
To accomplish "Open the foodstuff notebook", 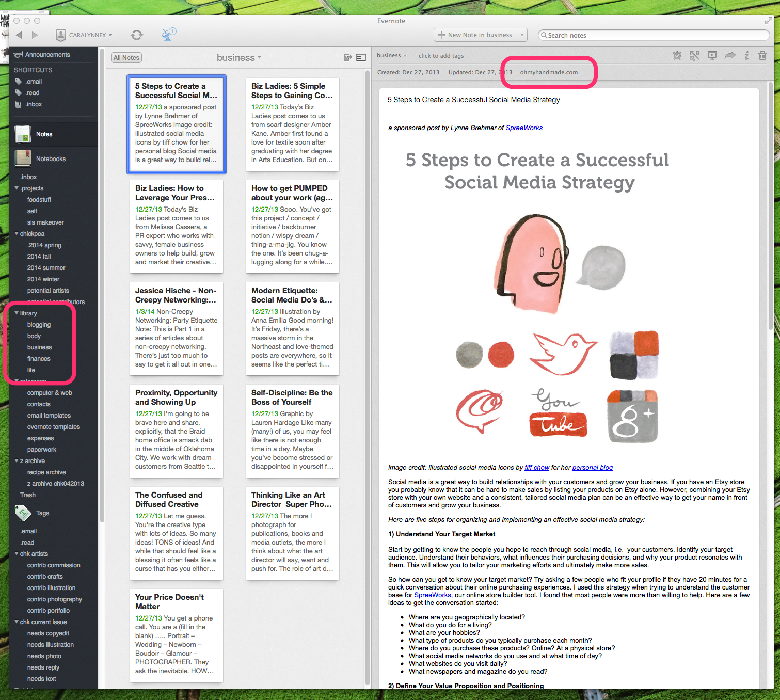I will tap(39, 200).
